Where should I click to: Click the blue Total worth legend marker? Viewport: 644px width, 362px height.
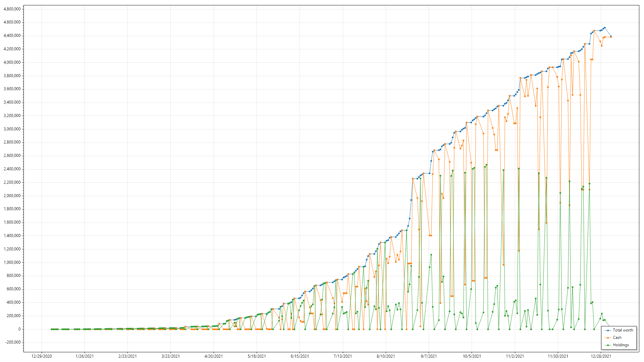point(608,330)
